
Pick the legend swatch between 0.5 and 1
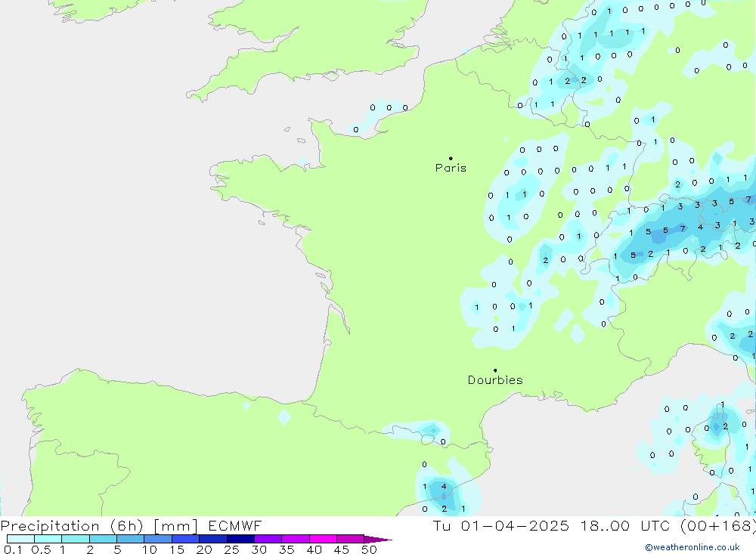click(x=48, y=539)
